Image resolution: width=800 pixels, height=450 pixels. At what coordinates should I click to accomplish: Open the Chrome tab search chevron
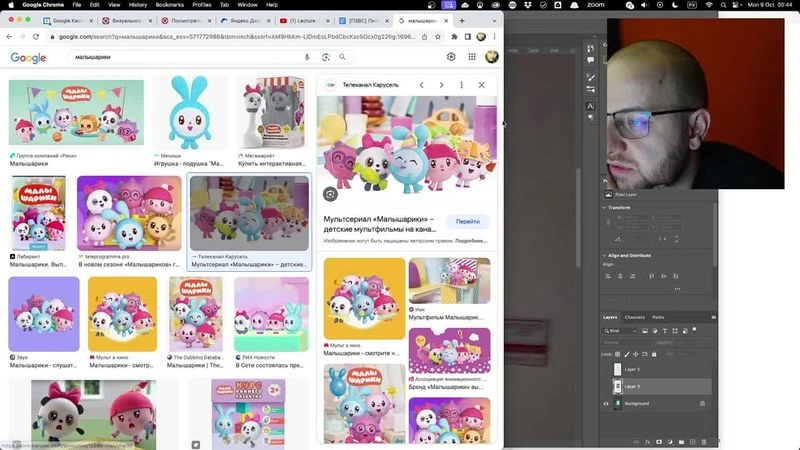click(x=494, y=21)
